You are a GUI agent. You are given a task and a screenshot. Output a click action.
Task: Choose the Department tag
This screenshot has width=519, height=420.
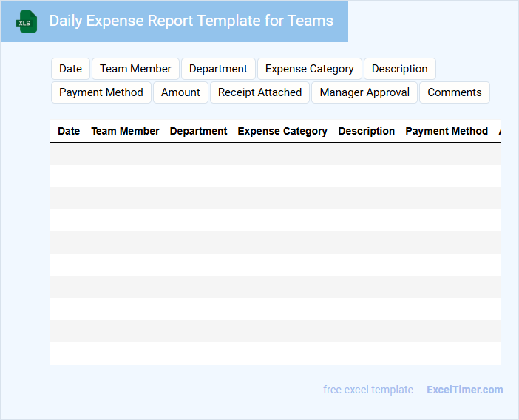218,69
